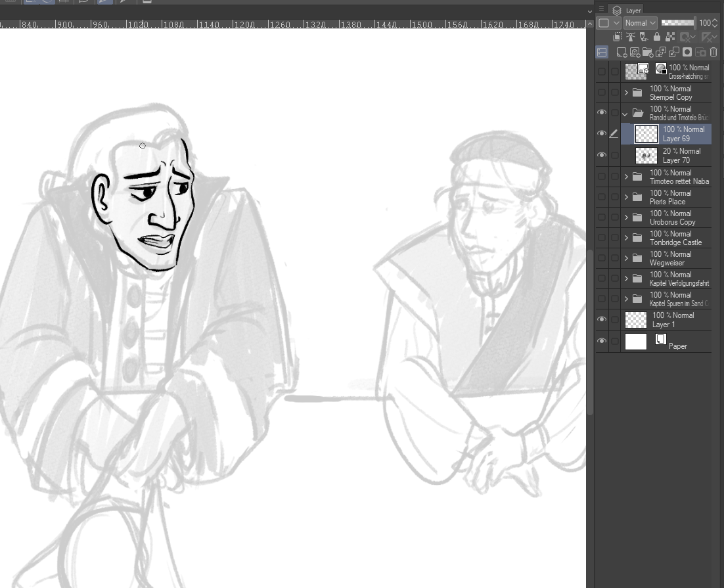Click Lock Transparent Pixels icon
Viewport: 724px width, 588px height.
669,37
